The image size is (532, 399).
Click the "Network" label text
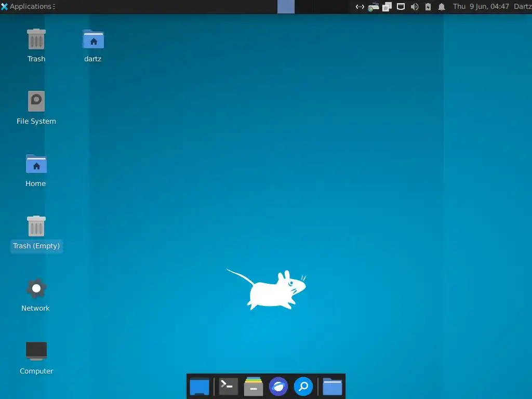click(36, 309)
